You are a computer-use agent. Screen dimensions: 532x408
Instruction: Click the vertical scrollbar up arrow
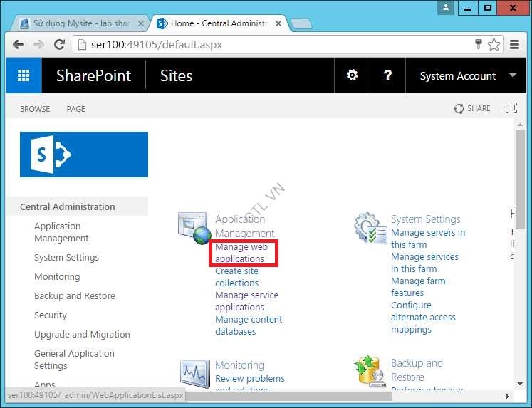pos(520,125)
